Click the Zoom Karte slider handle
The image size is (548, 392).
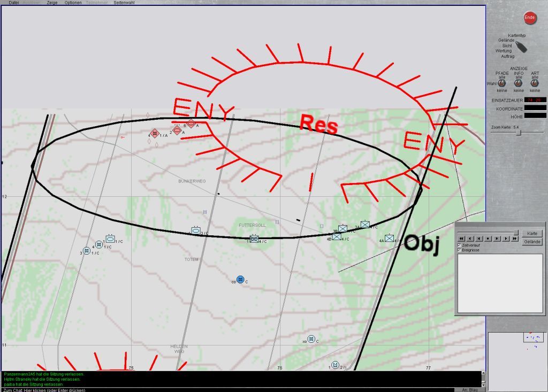[x=518, y=133]
